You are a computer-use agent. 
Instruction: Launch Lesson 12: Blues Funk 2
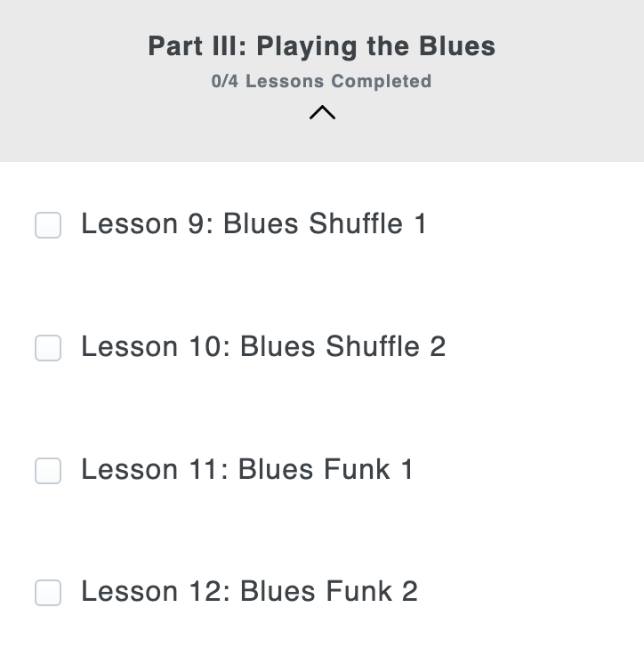249,591
